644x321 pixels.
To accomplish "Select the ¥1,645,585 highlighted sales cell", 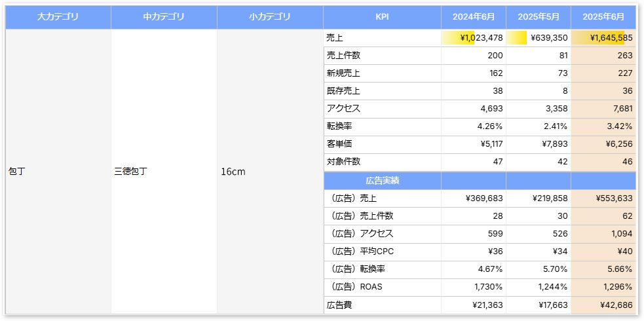I will point(603,38).
